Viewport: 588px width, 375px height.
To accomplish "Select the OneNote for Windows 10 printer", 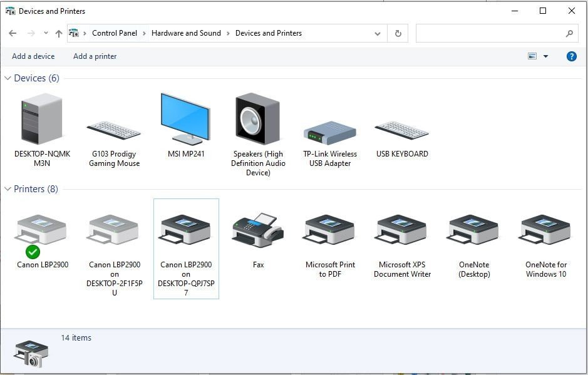I will click(545, 231).
